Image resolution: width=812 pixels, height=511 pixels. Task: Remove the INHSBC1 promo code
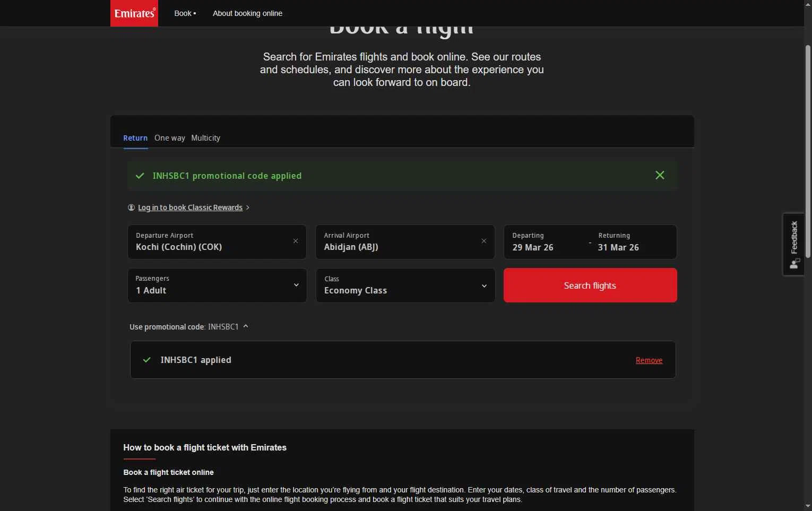tap(649, 360)
